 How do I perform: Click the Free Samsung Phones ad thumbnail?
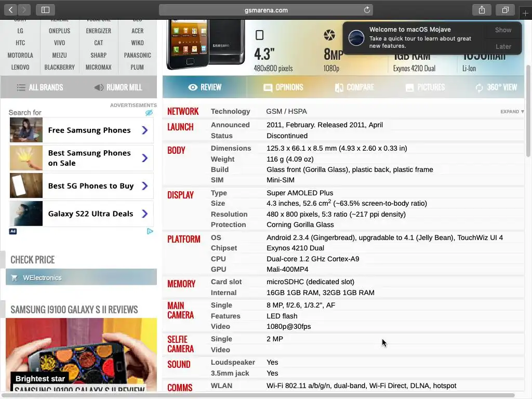click(26, 130)
